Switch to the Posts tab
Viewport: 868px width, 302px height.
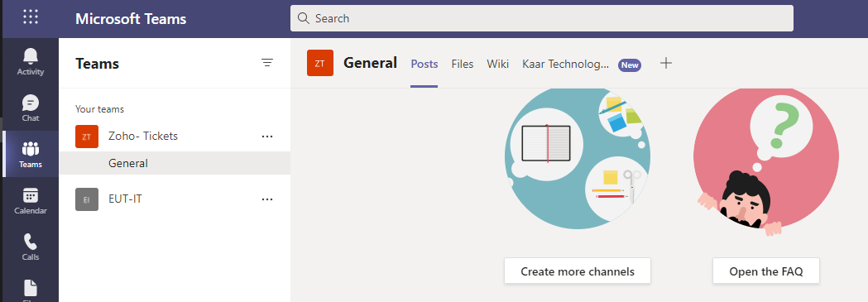(x=424, y=65)
